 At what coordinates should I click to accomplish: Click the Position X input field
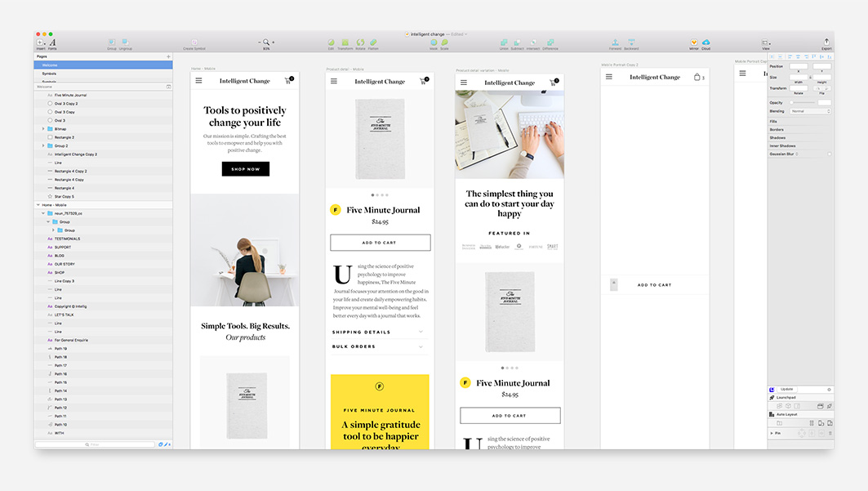pyautogui.click(x=799, y=66)
